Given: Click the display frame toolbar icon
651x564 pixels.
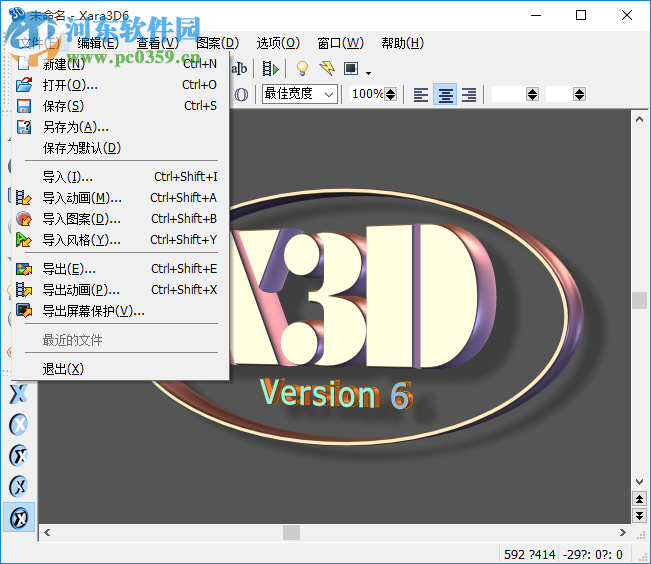Looking at the screenshot, I should point(351,69).
